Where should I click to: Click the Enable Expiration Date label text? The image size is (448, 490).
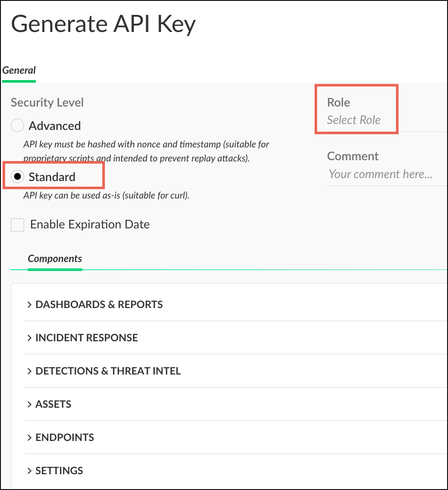[90, 225]
